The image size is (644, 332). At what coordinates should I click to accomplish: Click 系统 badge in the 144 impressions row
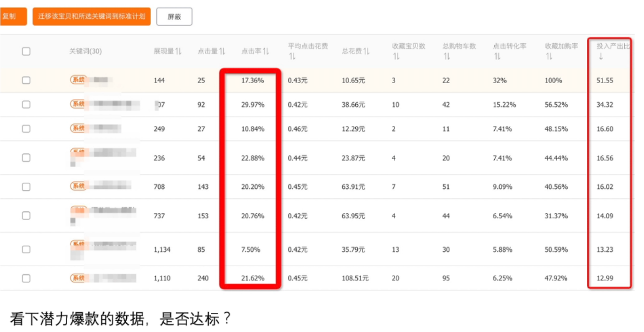click(78, 80)
